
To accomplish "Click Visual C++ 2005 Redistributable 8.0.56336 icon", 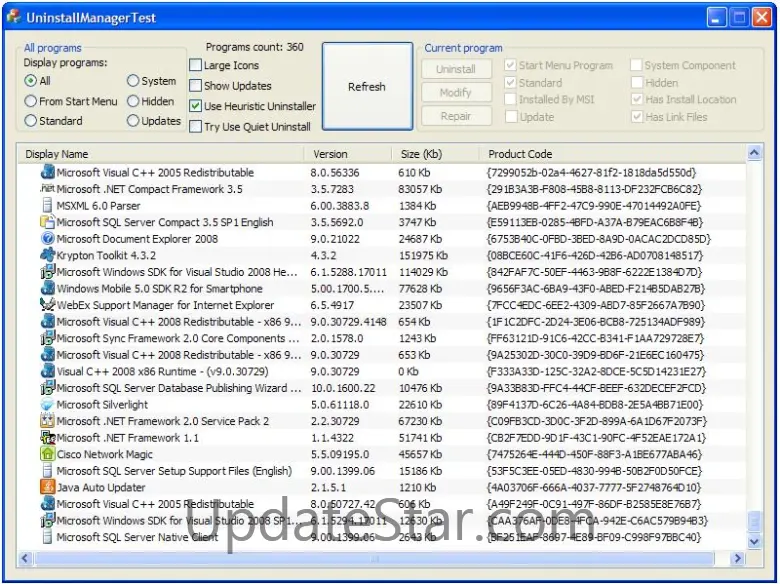I will [47, 172].
